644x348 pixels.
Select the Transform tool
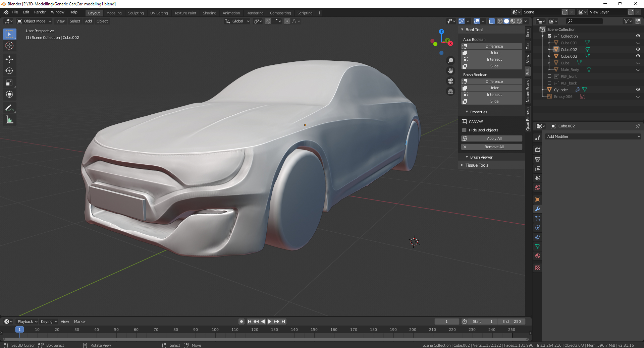[9, 94]
